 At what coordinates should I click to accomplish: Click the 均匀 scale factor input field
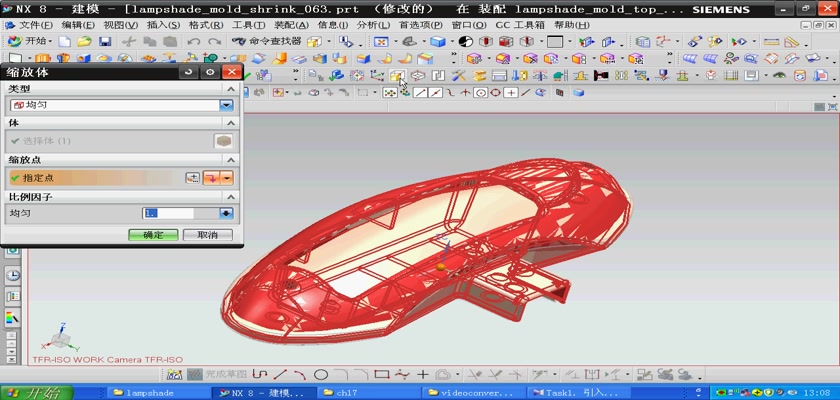168,213
